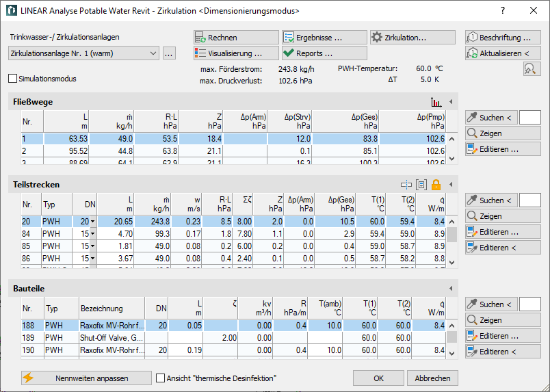This screenshot has width=550, height=392.
Task: Open the Zirkulationsanlage Nr. 1 dropdown
Action: pyautogui.click(x=83, y=53)
